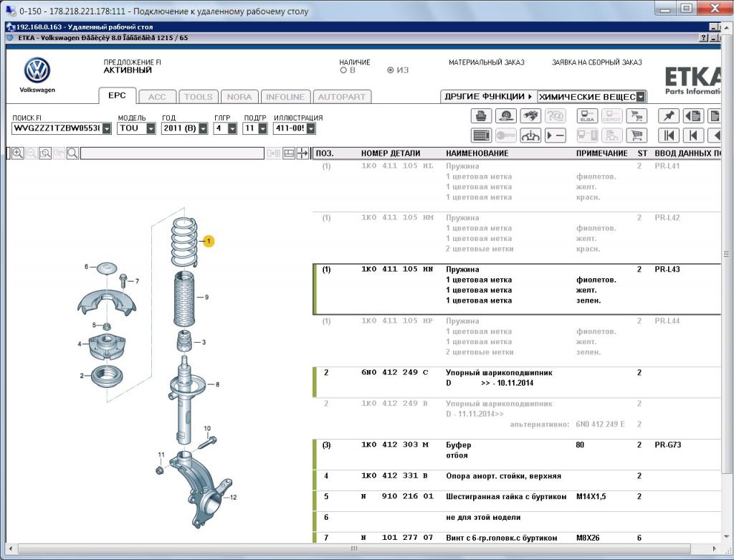Click the illustration search text field
Viewport: 734px width, 560px height.
point(172,153)
